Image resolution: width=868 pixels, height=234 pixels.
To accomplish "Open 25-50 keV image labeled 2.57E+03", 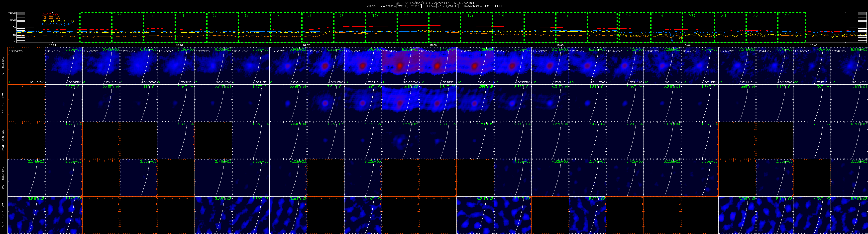I will click(26, 178).
